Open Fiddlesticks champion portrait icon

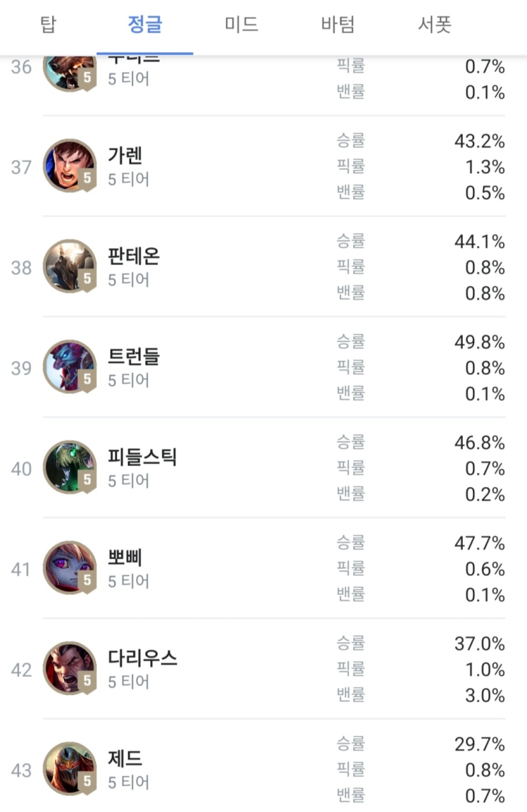[x=69, y=468]
